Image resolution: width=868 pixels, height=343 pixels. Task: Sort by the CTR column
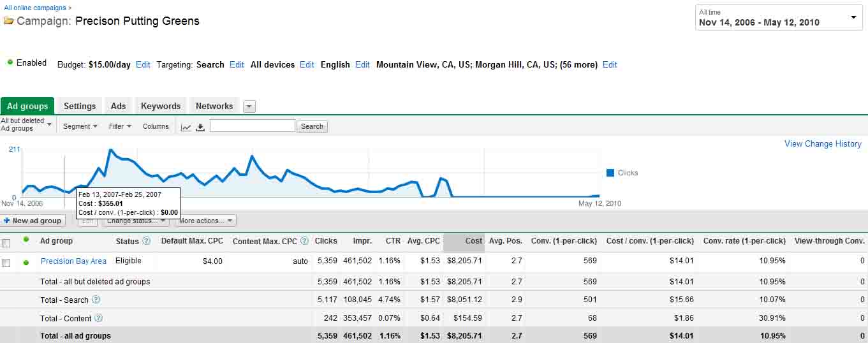point(393,241)
